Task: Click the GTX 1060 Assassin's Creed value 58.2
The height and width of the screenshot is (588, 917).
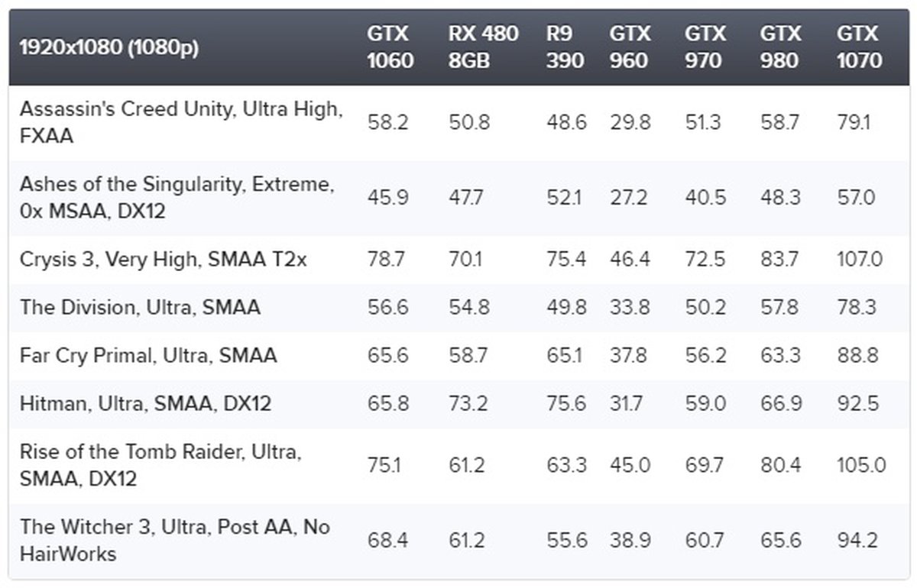Action: pos(387,123)
